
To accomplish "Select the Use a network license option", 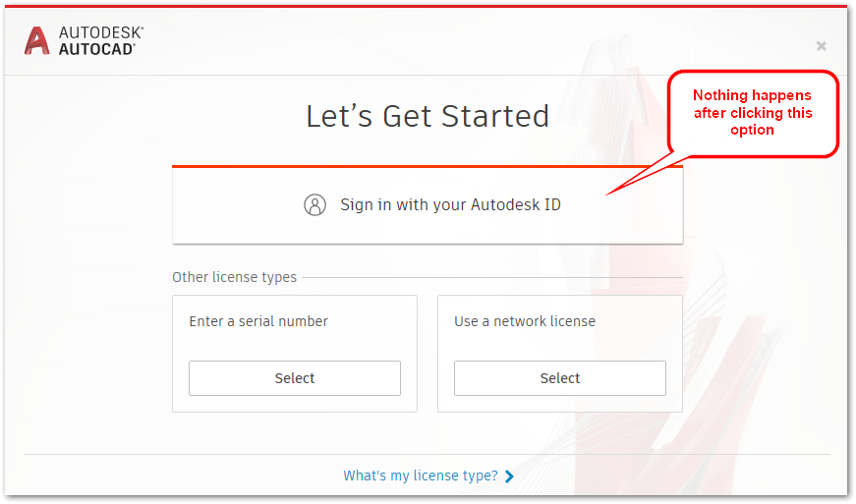I will click(x=559, y=378).
